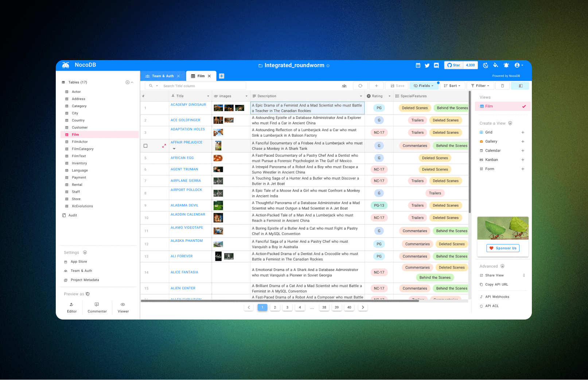Go to page 2
This screenshot has height=380, width=588.
[275, 307]
